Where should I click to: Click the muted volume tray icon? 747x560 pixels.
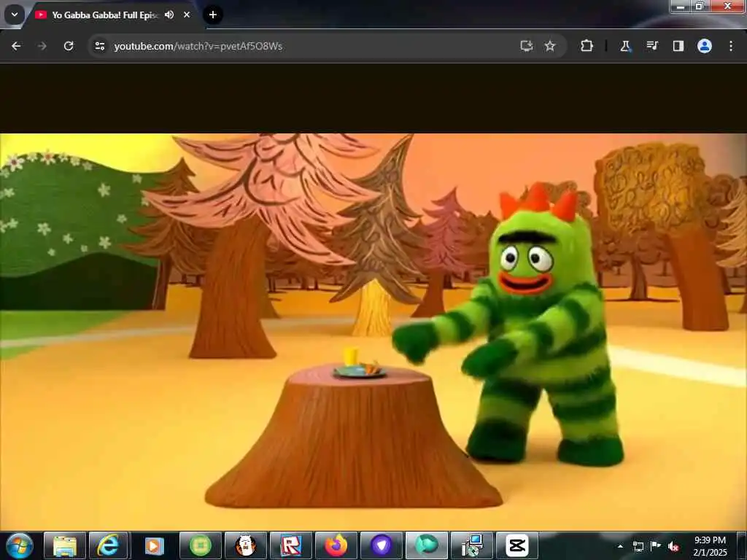pos(673,546)
